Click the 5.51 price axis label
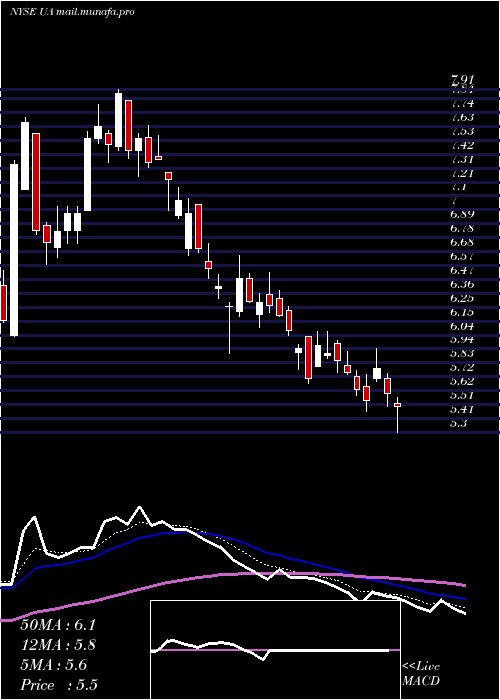Screen dimensions: 500x700 462,395
